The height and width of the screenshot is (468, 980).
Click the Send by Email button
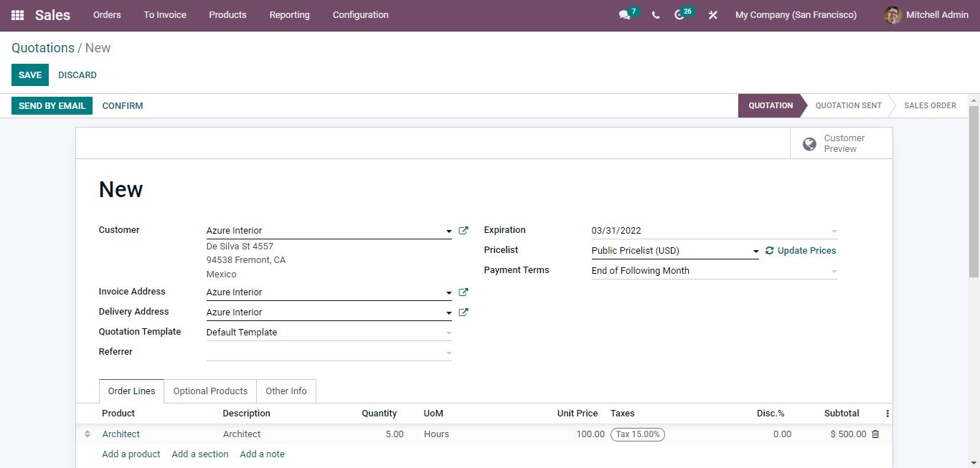[x=52, y=106]
